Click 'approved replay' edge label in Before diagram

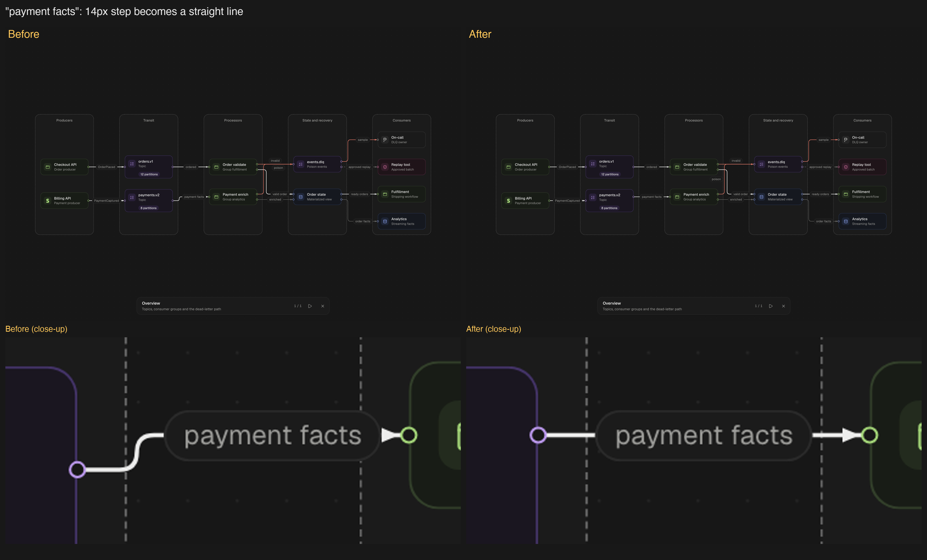[359, 167]
